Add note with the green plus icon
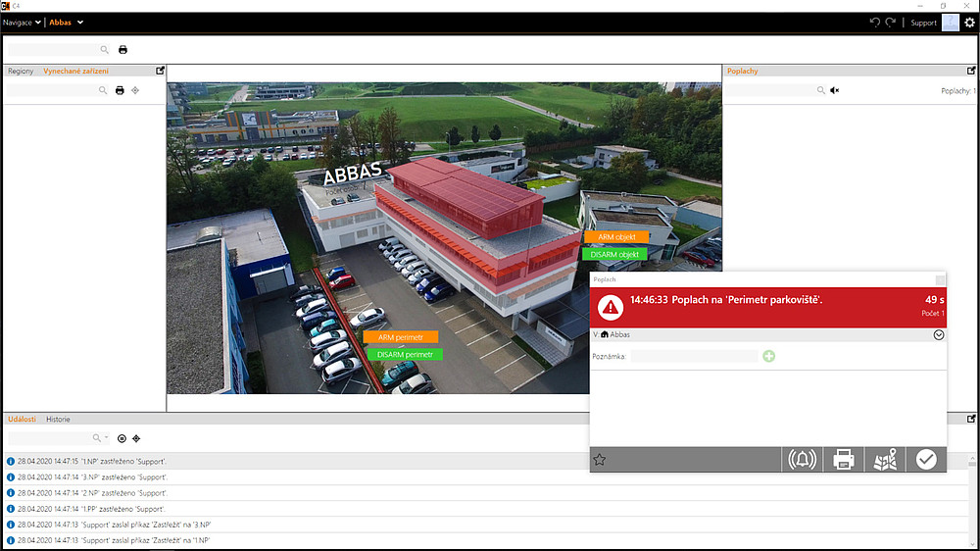Image resolution: width=980 pixels, height=551 pixels. point(768,356)
